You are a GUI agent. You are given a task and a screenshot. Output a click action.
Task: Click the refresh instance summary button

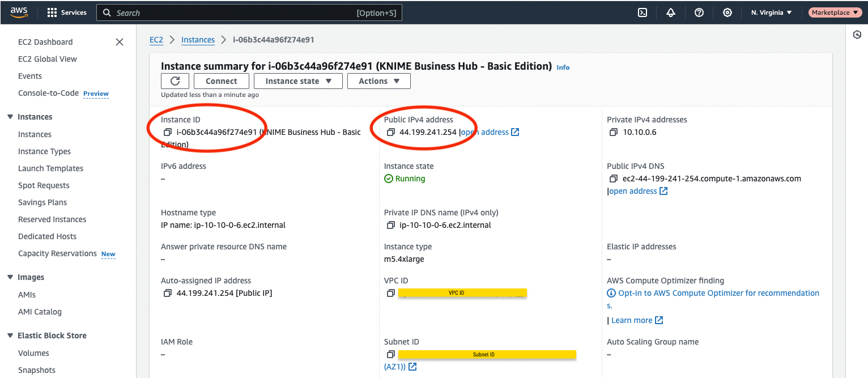coord(175,81)
